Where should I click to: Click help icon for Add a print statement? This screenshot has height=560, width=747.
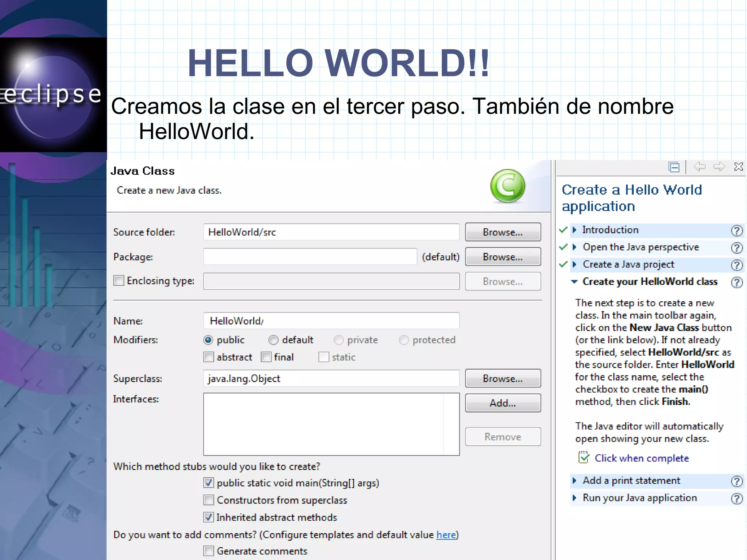click(x=736, y=481)
